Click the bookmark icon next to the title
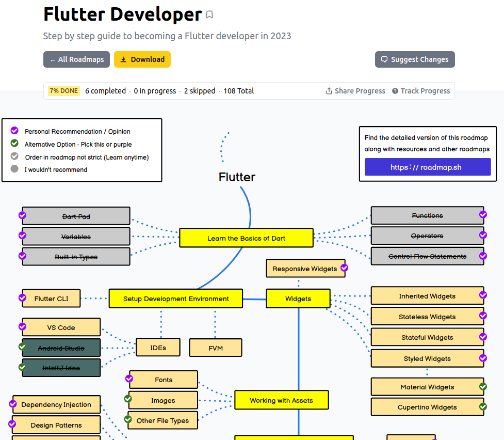The image size is (504, 440). 209,15
